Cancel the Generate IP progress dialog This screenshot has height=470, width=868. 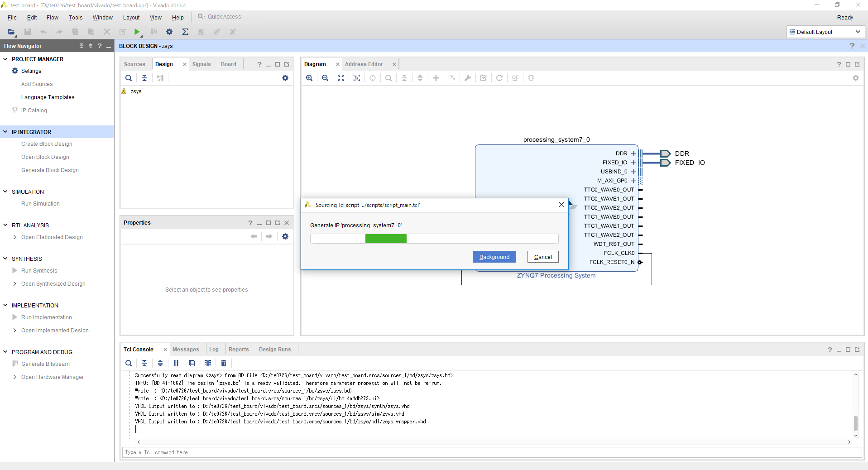pyautogui.click(x=542, y=257)
